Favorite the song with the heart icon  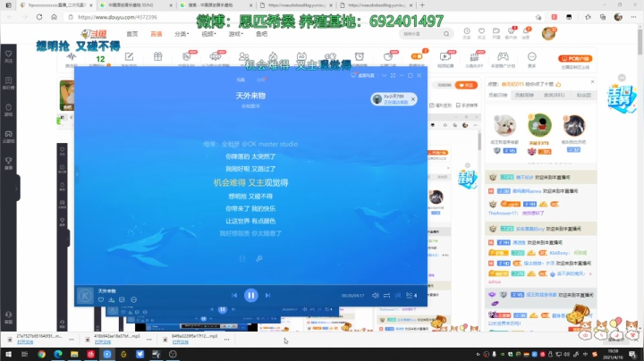tap(100, 300)
